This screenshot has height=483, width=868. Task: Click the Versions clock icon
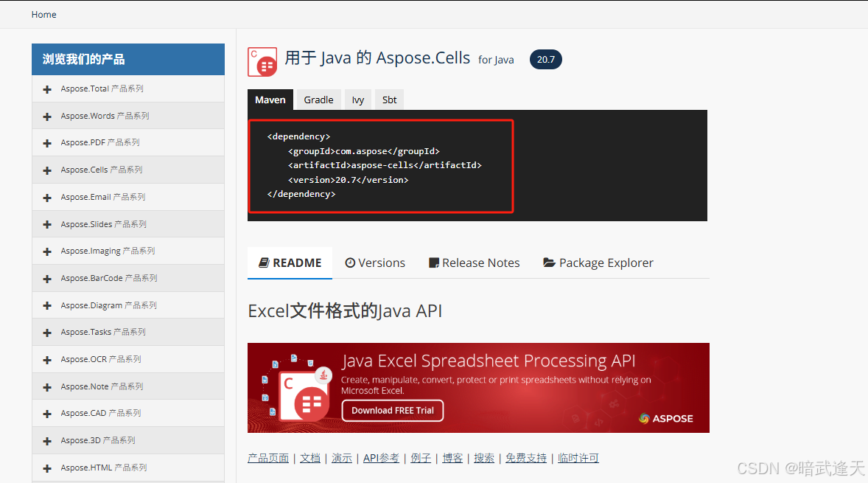[350, 263]
